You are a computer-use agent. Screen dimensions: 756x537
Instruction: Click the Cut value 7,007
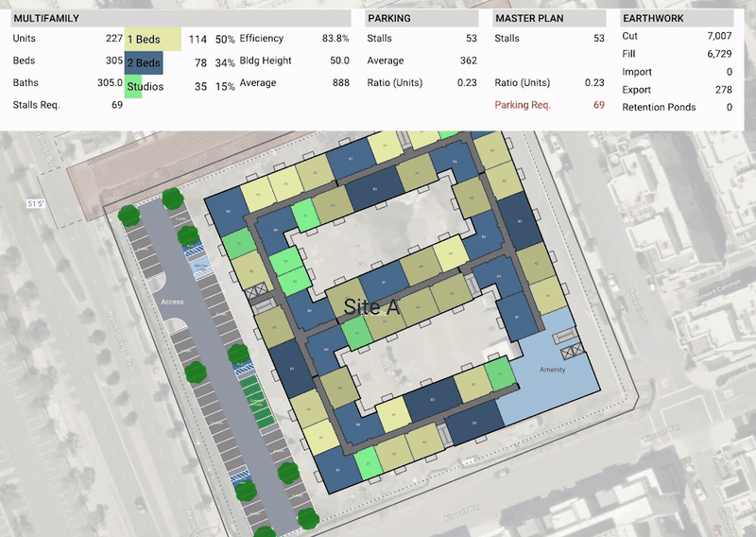pos(719,36)
